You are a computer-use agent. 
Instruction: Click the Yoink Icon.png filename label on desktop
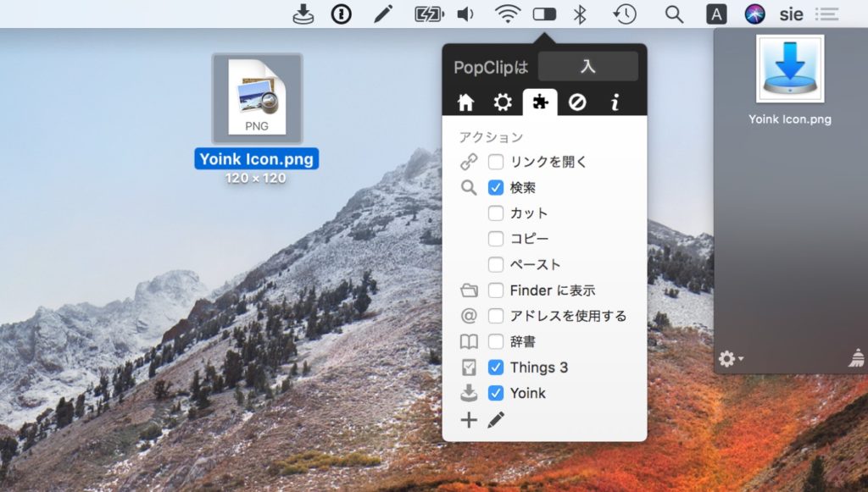pyautogui.click(x=256, y=158)
